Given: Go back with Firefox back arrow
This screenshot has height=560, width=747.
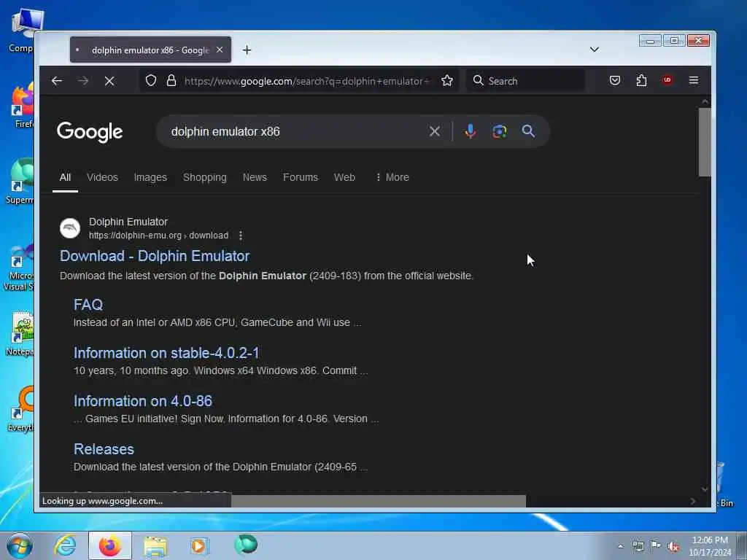Looking at the screenshot, I should (57, 81).
